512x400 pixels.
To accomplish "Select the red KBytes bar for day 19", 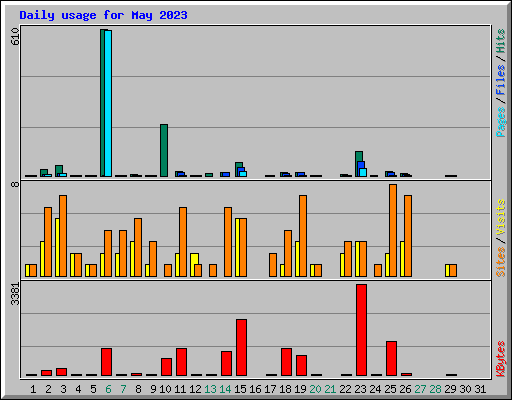I will coord(301,365).
